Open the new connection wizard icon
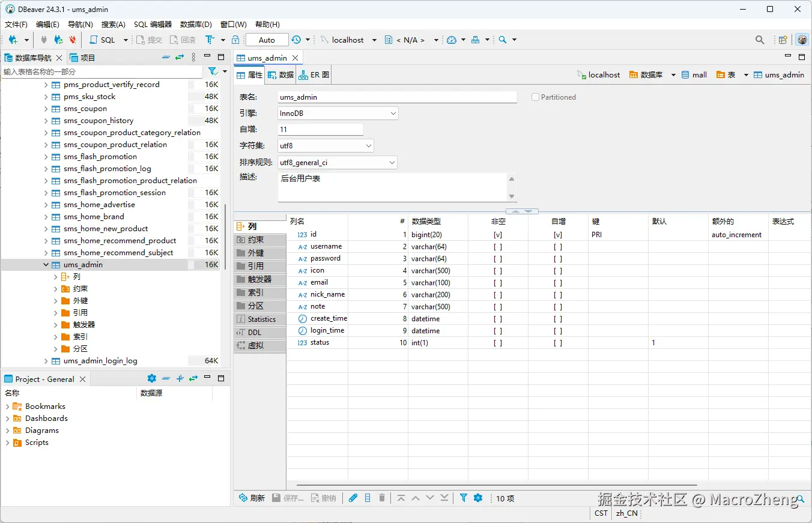The width and height of the screenshot is (812, 523). [x=13, y=40]
